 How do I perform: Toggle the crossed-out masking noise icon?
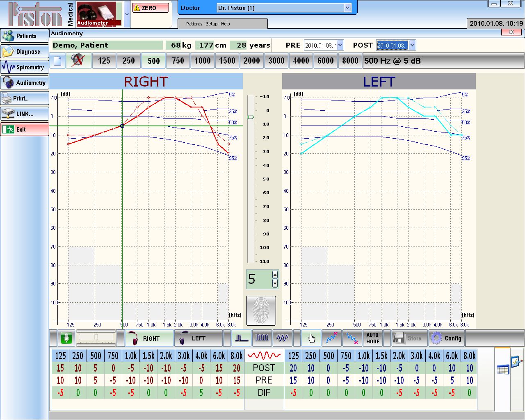(78, 61)
